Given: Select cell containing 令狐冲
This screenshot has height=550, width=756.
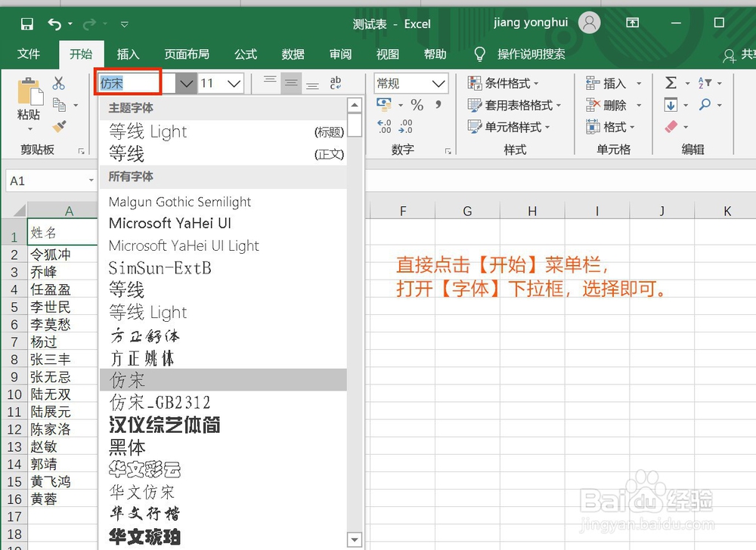Looking at the screenshot, I should coord(64,255).
